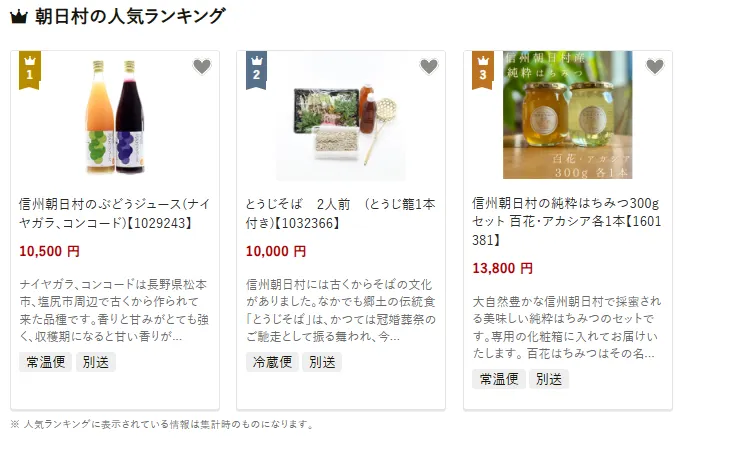Select the 別送 tag on the honey card
This screenshot has width=742, height=468.
[549, 379]
